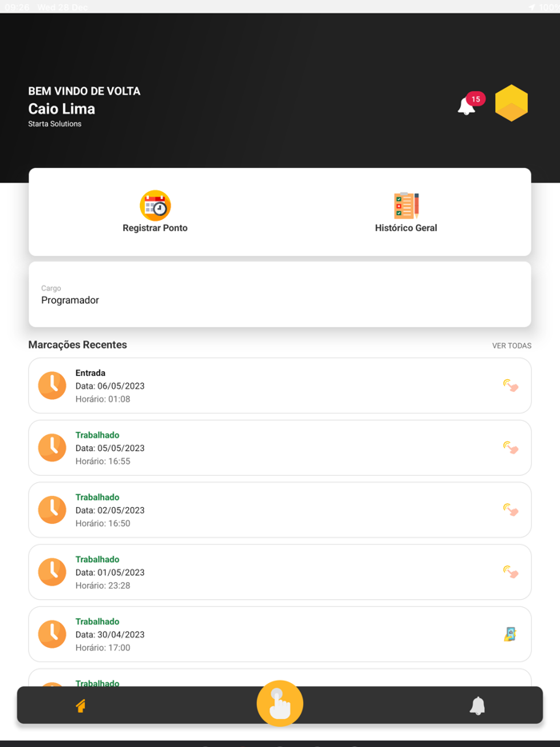This screenshot has height=747, width=560.
Task: Tap the phone location icon on 30/04/2023 entry
Action: pyautogui.click(x=510, y=634)
